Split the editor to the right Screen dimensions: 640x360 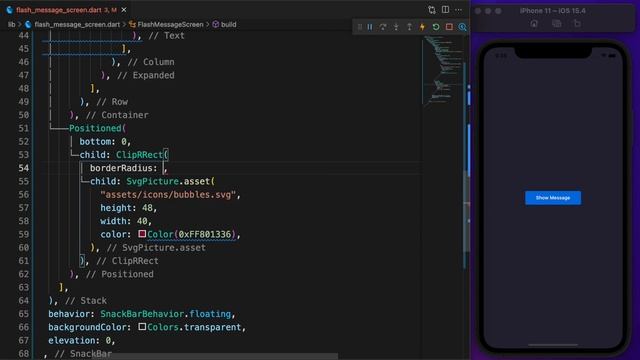point(445,9)
